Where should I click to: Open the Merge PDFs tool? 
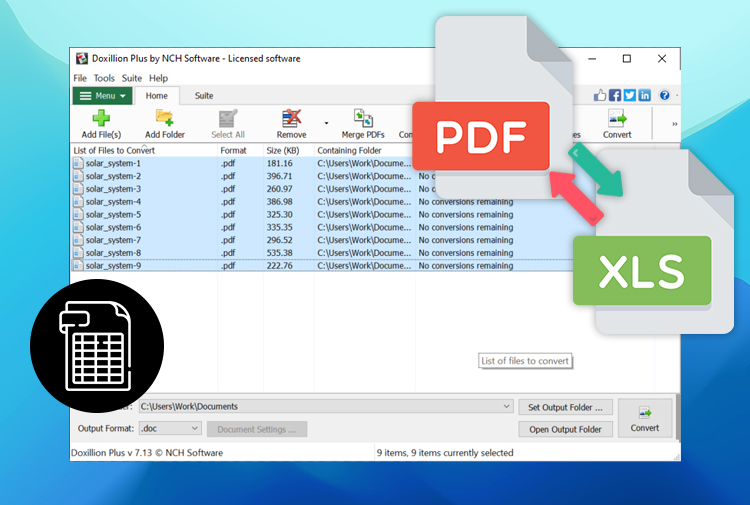point(363,124)
